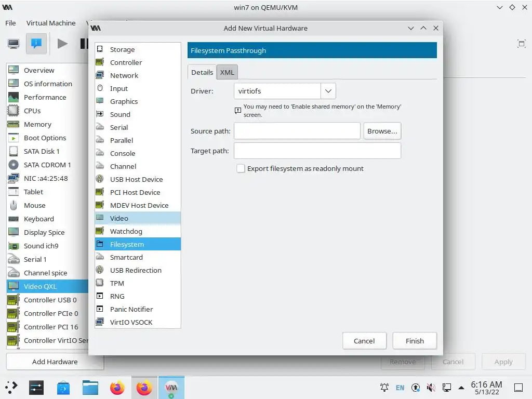The width and height of the screenshot is (532, 399).
Task: Open the File menu
Action: tap(10, 23)
